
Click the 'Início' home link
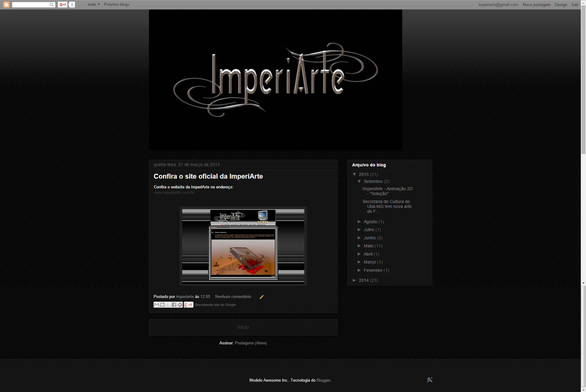(243, 327)
